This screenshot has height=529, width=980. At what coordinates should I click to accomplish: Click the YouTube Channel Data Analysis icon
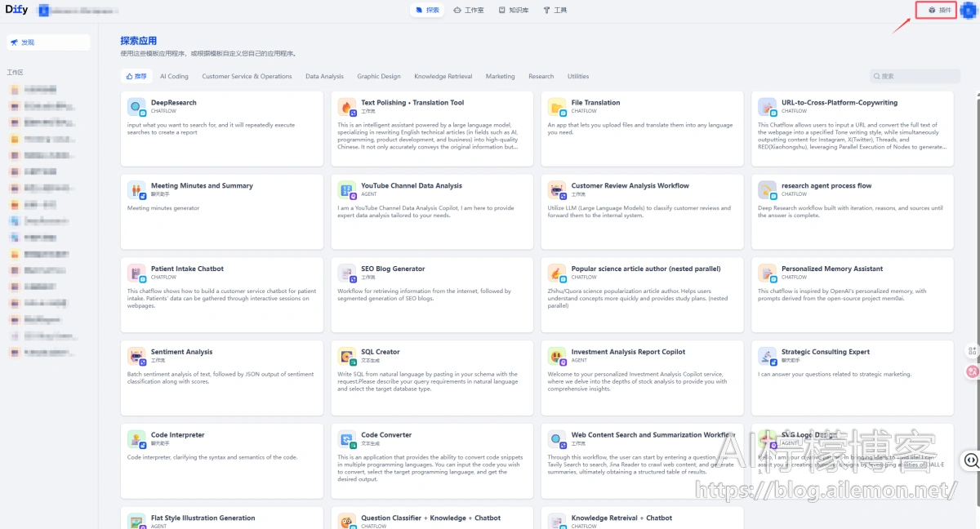tap(347, 190)
